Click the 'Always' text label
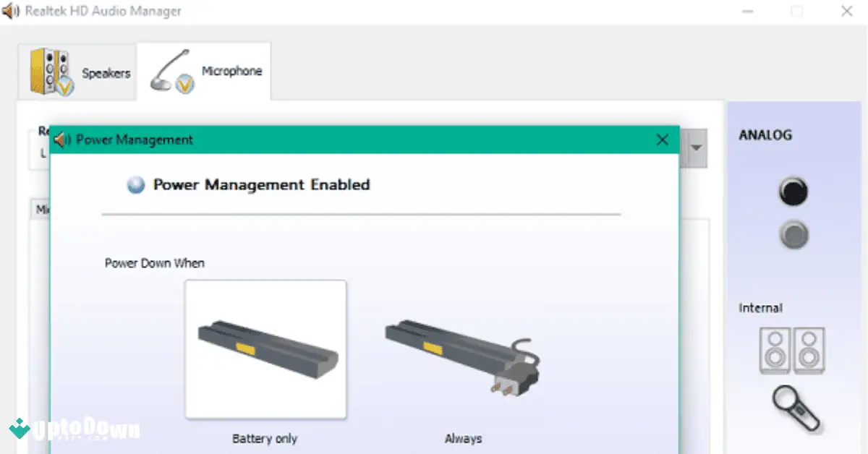The height and width of the screenshot is (454, 868). [463, 439]
